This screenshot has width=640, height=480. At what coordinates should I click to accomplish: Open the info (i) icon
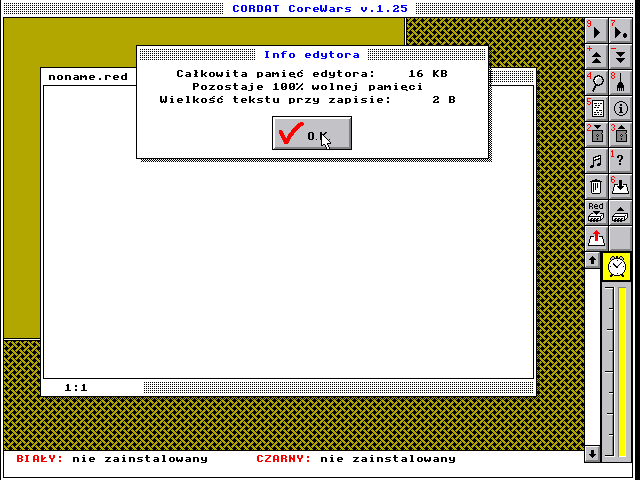click(620, 108)
